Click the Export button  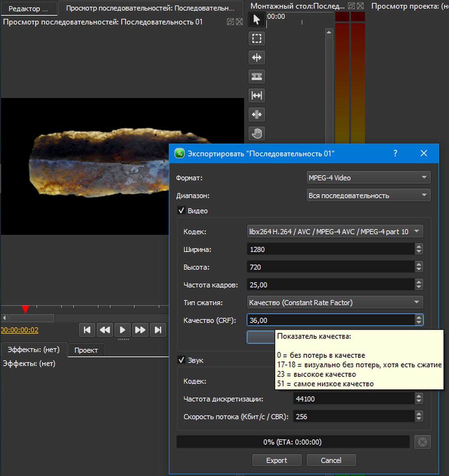277,460
